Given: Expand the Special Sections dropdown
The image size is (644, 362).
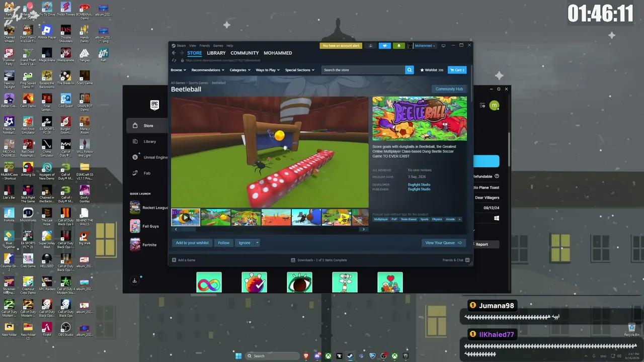Looking at the screenshot, I should point(299,70).
